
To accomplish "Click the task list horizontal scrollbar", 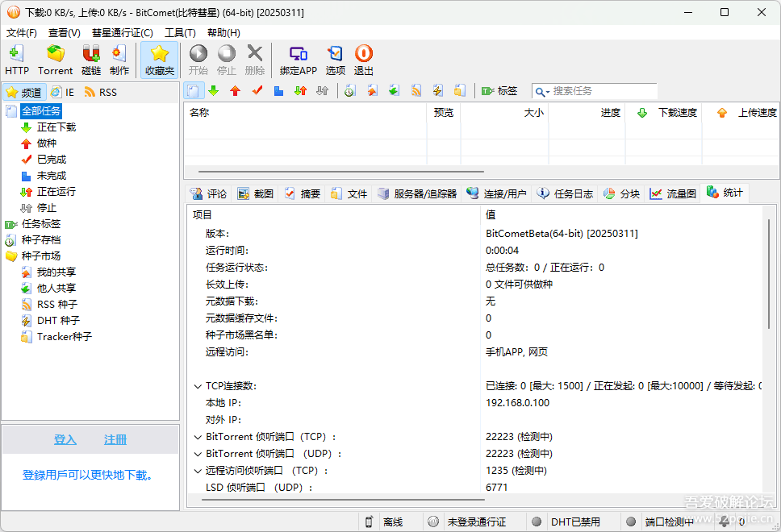I will pos(341,172).
